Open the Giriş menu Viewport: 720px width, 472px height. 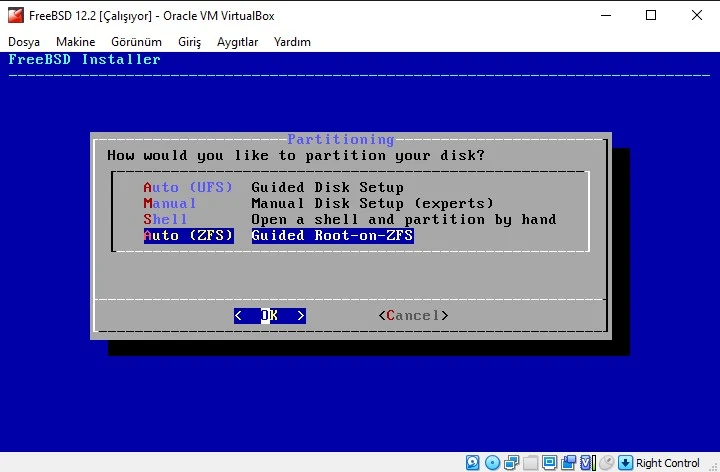tap(189, 42)
